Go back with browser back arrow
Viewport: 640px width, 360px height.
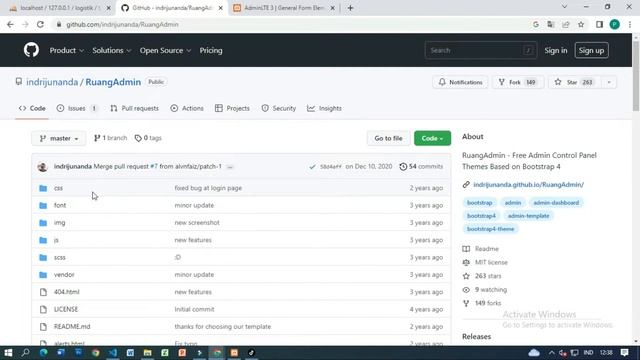click(10, 24)
